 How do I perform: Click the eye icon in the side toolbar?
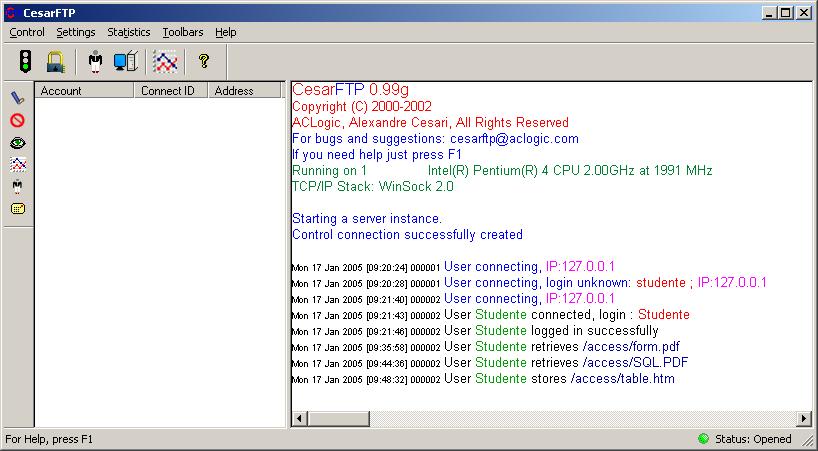click(18, 143)
